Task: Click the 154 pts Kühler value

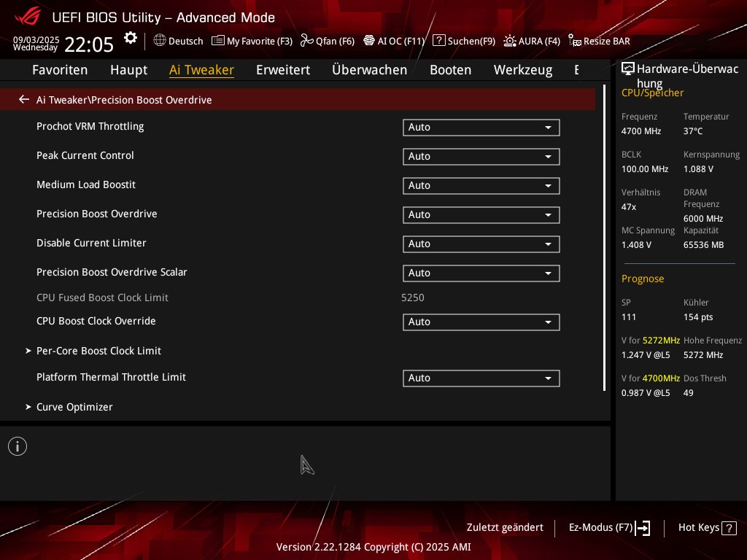Action: pos(698,317)
